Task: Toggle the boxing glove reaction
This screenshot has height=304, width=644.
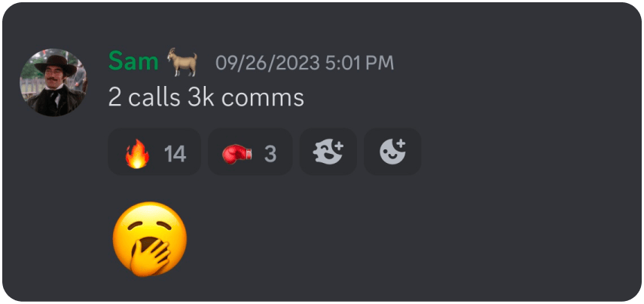Action: (250, 152)
